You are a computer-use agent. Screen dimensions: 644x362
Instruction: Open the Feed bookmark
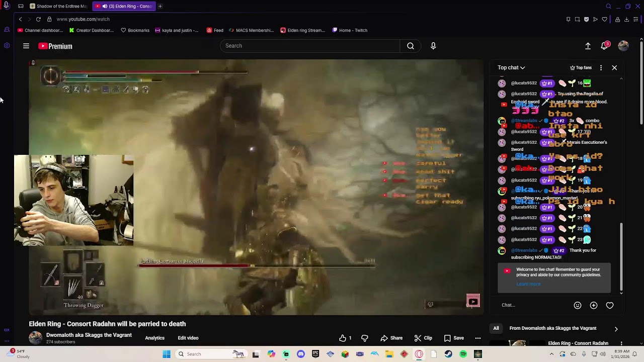pyautogui.click(x=215, y=30)
